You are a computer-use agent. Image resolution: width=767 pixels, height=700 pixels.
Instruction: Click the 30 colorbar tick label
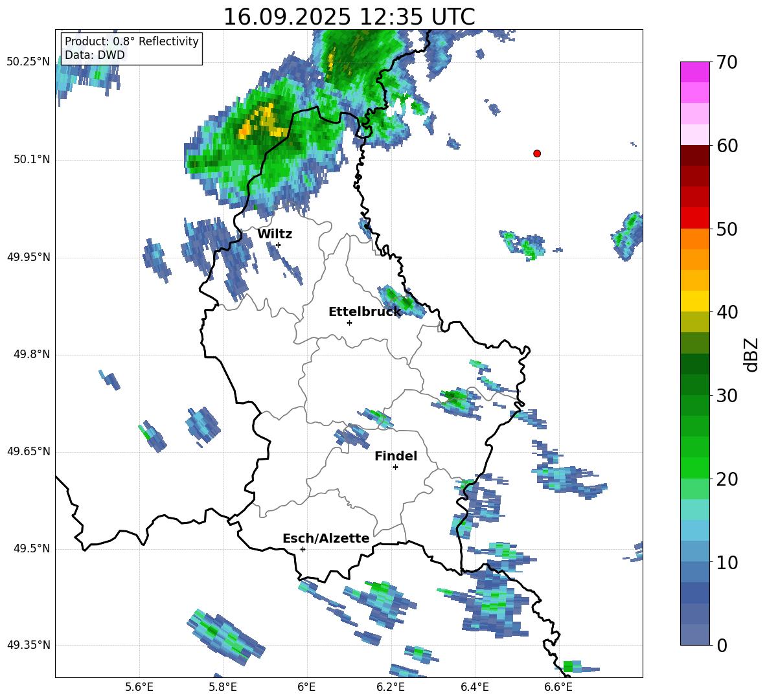[x=727, y=396]
